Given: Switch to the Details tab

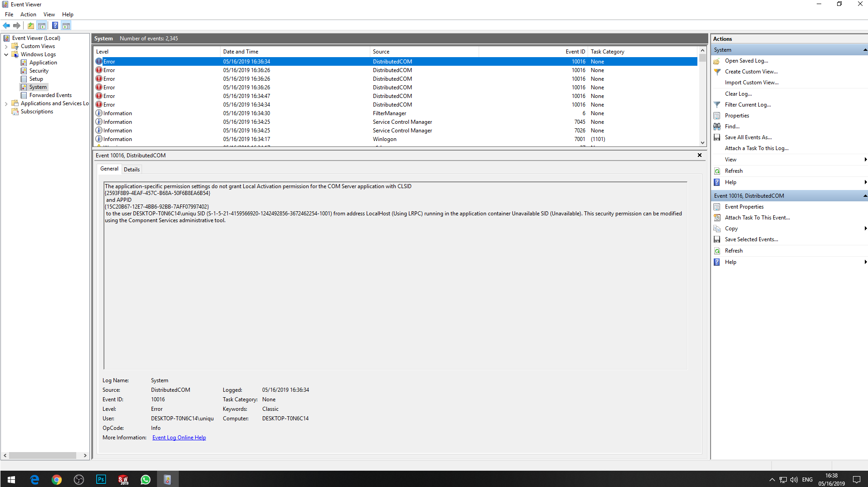Looking at the screenshot, I should click(x=132, y=170).
